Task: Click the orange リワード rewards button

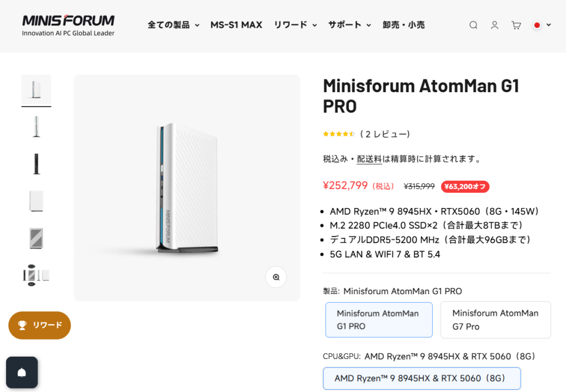Action: point(40,325)
